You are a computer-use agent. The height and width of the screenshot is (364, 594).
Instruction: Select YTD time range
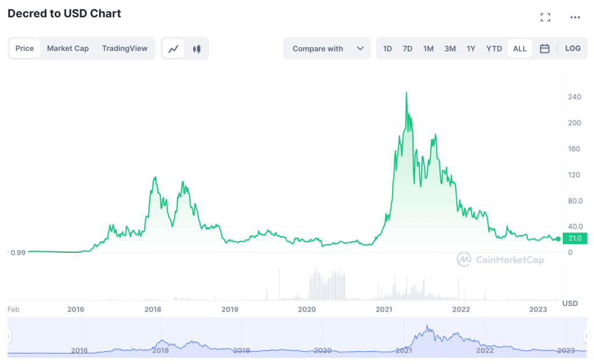click(494, 49)
